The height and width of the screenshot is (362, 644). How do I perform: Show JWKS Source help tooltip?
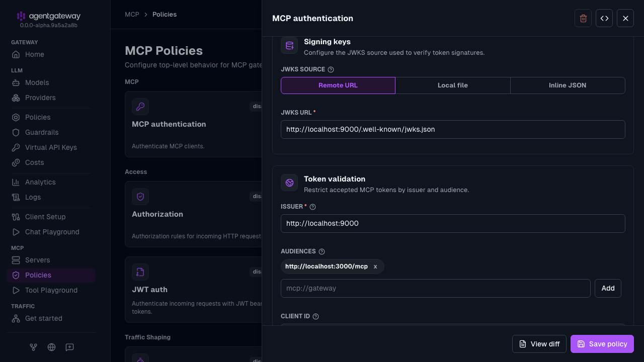(331, 70)
